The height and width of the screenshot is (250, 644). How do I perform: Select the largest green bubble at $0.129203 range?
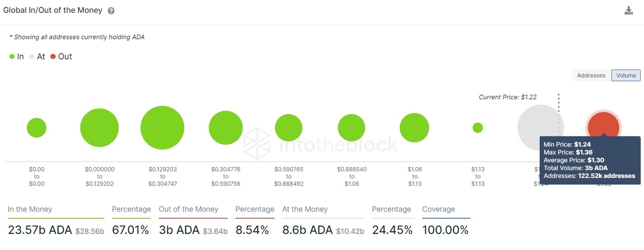(162, 128)
